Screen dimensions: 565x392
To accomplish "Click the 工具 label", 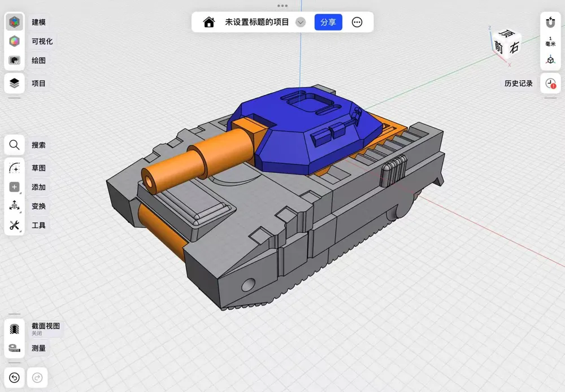I will [38, 225].
